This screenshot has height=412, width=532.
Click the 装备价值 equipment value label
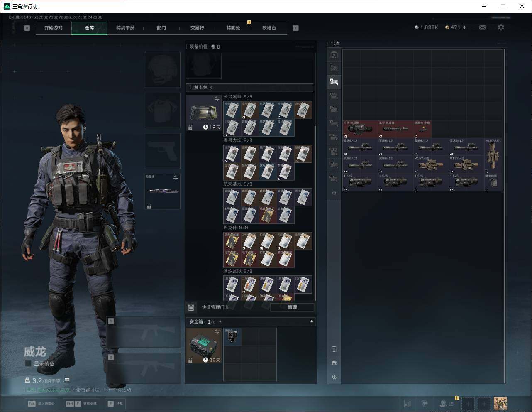(x=199, y=47)
